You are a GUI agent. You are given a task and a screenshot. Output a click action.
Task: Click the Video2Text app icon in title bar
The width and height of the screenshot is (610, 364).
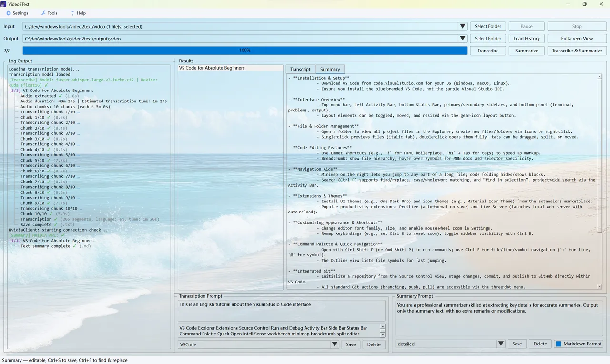(x=3, y=4)
